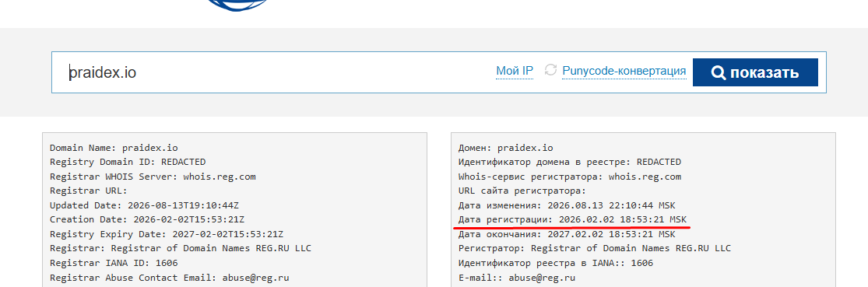Click the E-mail abuse@reg.ru line on right

[517, 277]
